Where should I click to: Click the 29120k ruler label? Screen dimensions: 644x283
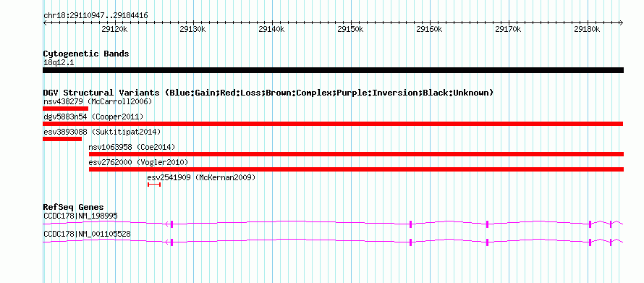coord(114,30)
